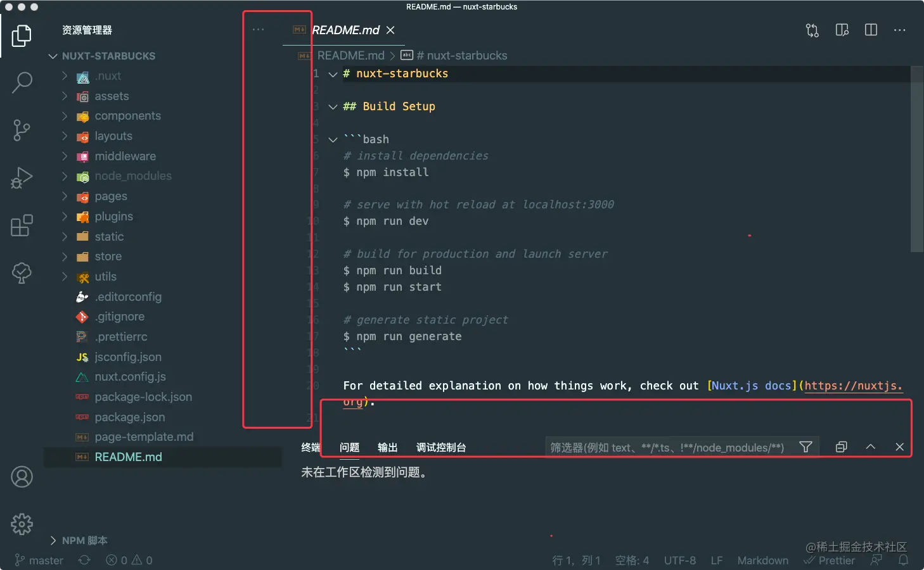
Task: Open the Accounts menu icon
Action: 22,477
